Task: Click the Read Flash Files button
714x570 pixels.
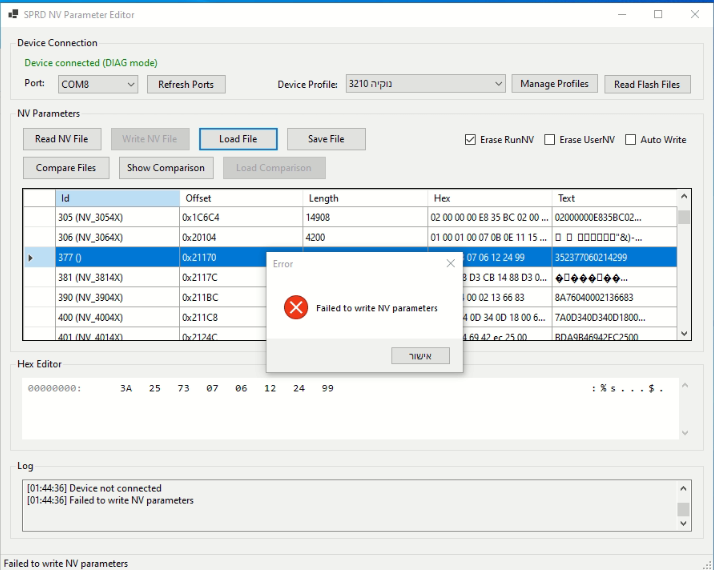Action: click(647, 84)
